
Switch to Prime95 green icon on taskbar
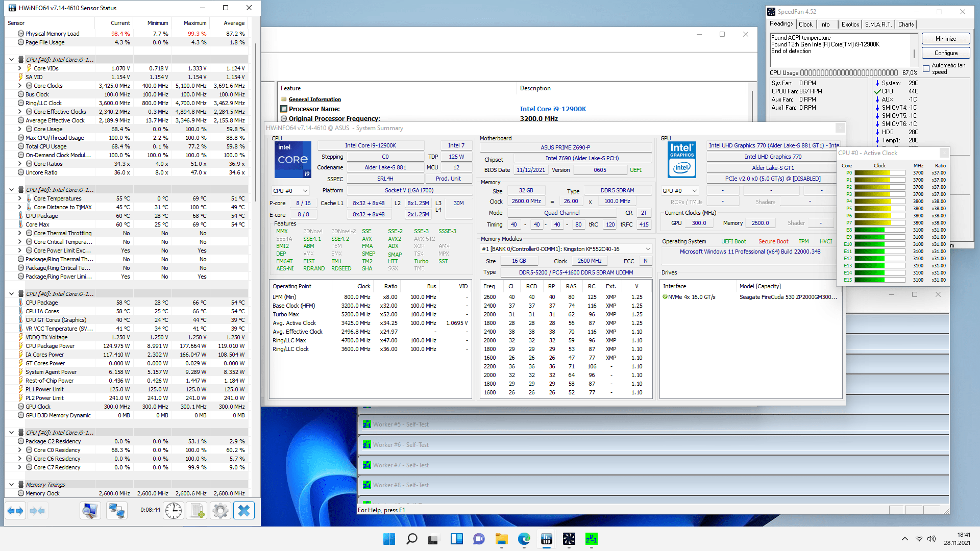coord(591,539)
